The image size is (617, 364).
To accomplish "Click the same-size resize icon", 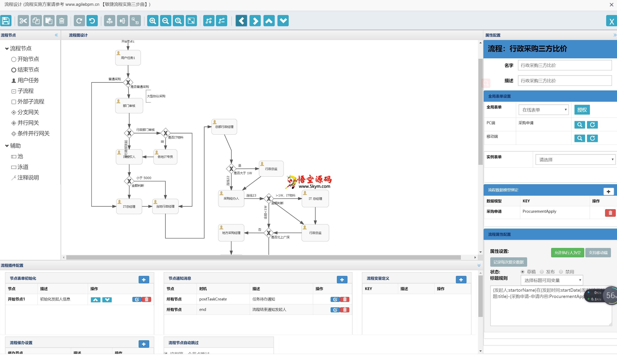I will click(135, 21).
